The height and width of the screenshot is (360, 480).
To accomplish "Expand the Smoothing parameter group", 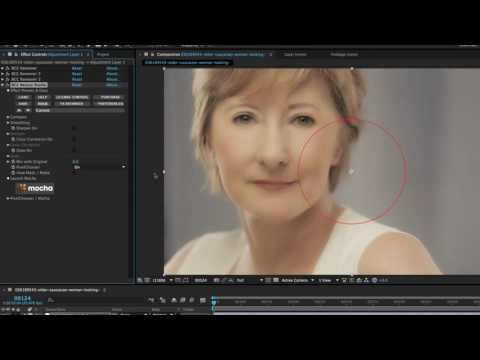I will (8, 123).
